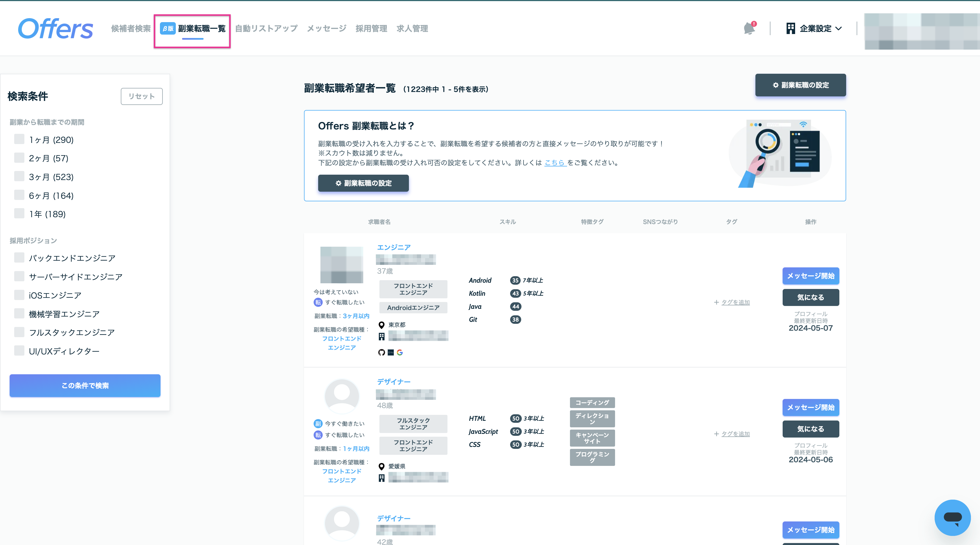Screen dimensions: 980x545
Task: Open the chat support bubble
Action: (x=952, y=517)
